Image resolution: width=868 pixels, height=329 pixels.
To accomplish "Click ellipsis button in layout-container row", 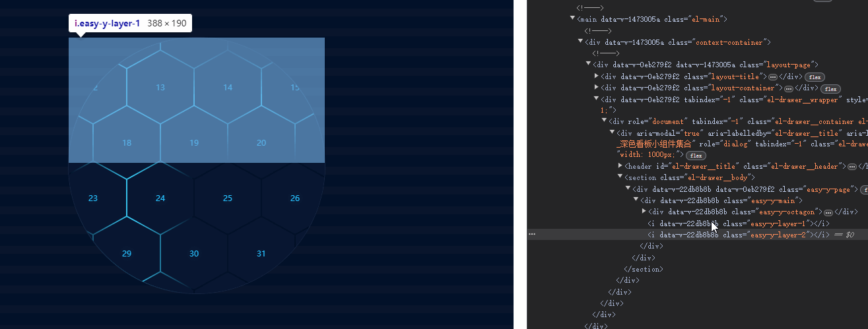I will click(x=788, y=88).
